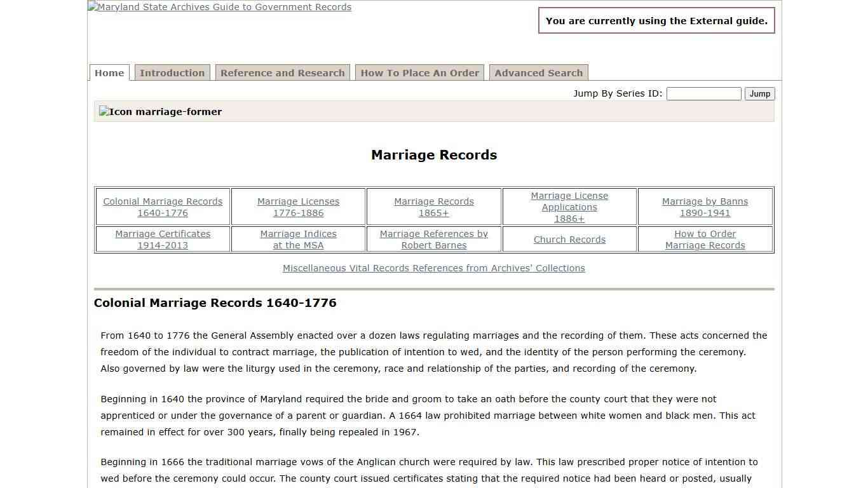The image size is (868, 488).
Task: Open Marriage by Banns 1890-1941 link
Action: pyautogui.click(x=705, y=207)
